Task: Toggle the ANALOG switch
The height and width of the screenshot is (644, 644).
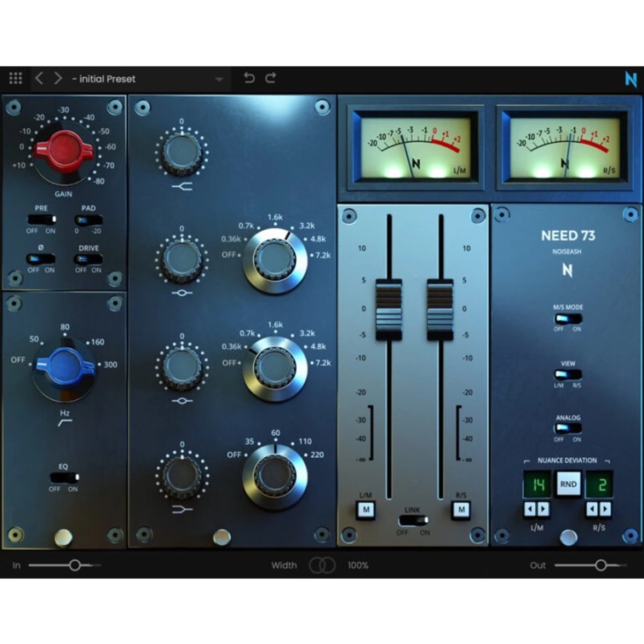Action: (x=568, y=428)
